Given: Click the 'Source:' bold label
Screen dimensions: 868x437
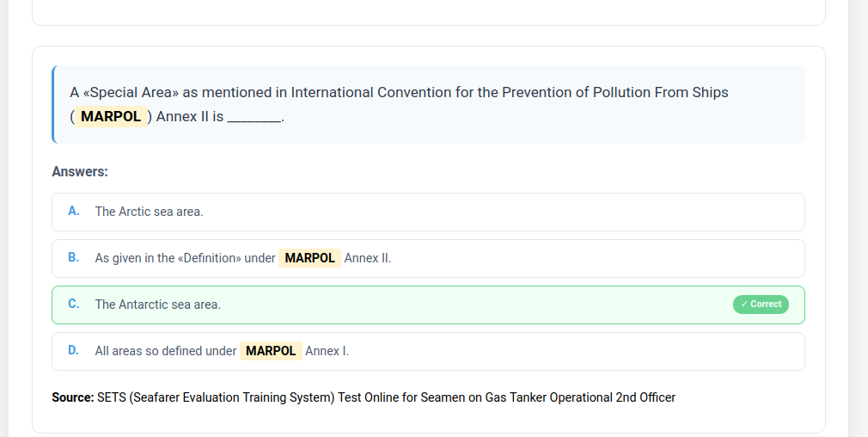Looking at the screenshot, I should point(72,397).
